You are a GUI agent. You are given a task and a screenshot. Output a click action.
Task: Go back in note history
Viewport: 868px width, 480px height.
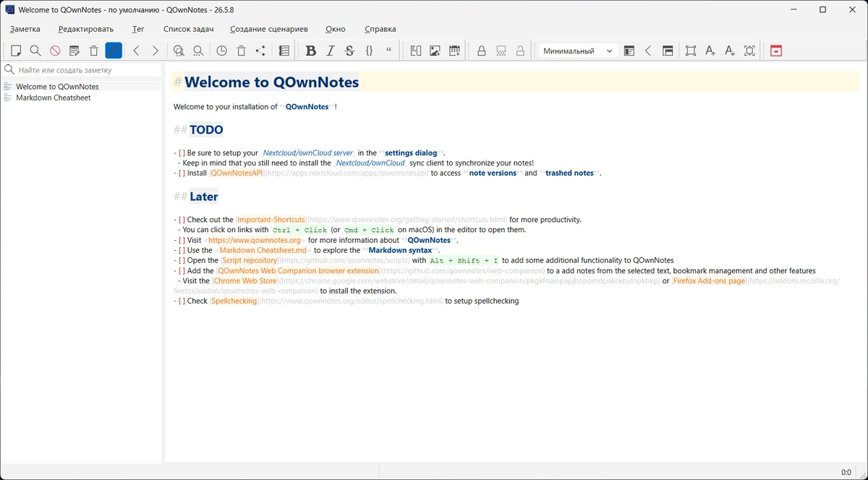136,51
